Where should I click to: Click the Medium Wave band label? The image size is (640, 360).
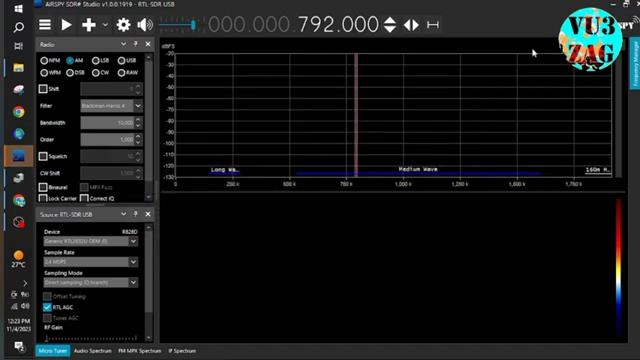click(x=418, y=169)
